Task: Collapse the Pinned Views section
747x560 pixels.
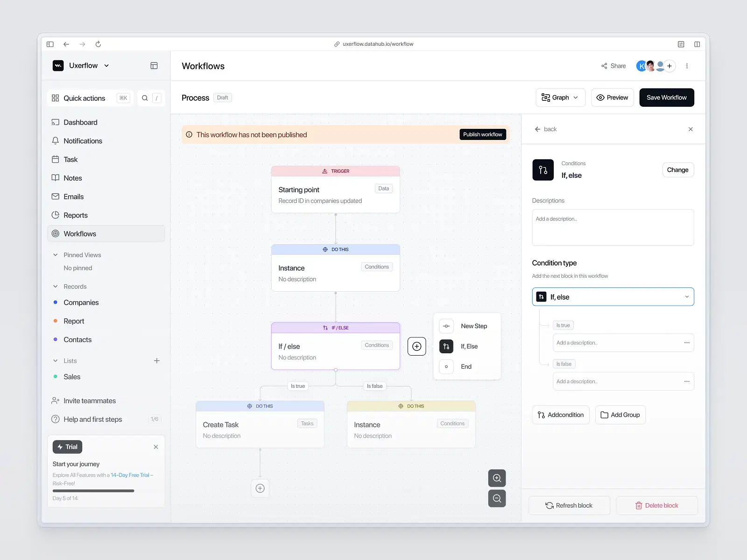Action: pos(55,255)
